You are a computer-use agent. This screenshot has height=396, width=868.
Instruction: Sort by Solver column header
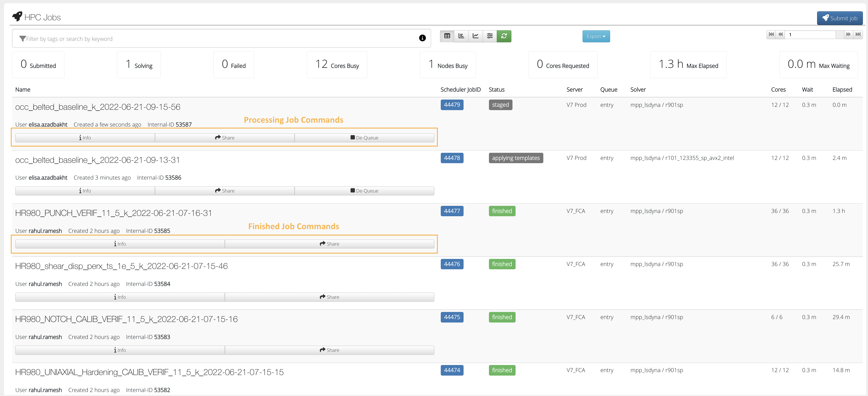pyautogui.click(x=638, y=90)
